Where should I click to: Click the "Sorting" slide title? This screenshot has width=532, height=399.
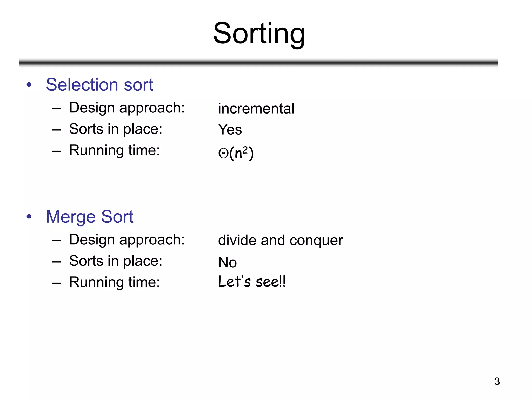coord(259,34)
